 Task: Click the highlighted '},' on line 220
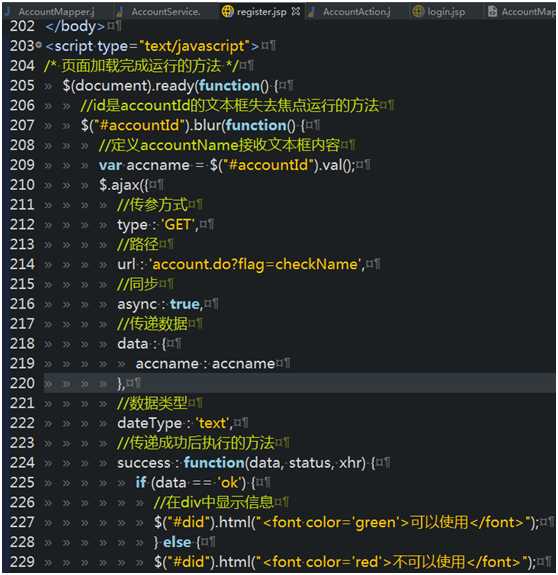click(121, 384)
